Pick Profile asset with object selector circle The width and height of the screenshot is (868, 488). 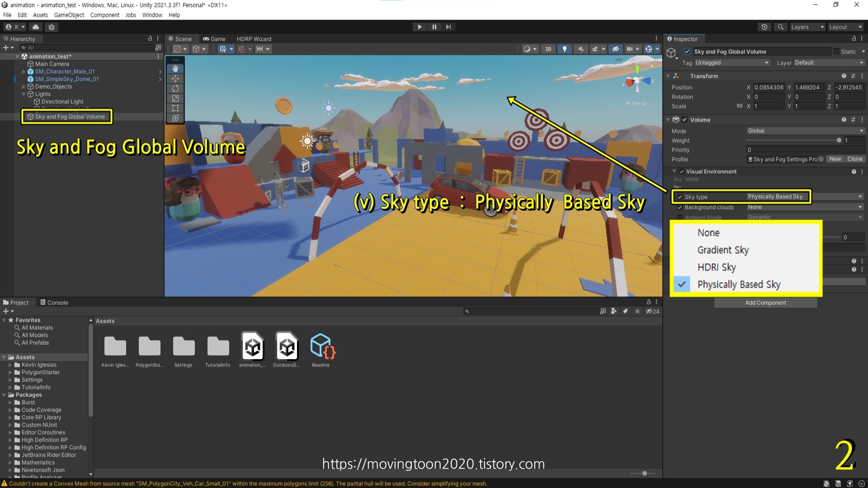821,159
